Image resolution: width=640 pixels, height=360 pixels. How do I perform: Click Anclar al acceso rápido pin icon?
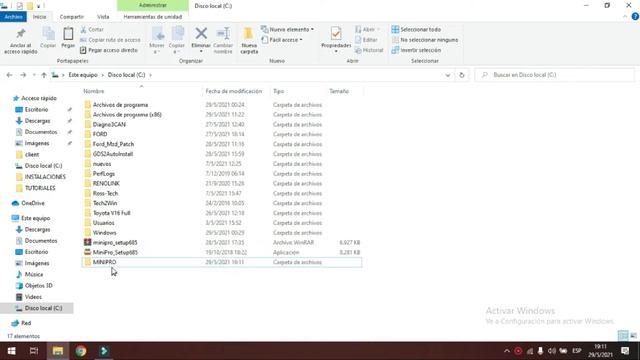tap(20, 33)
